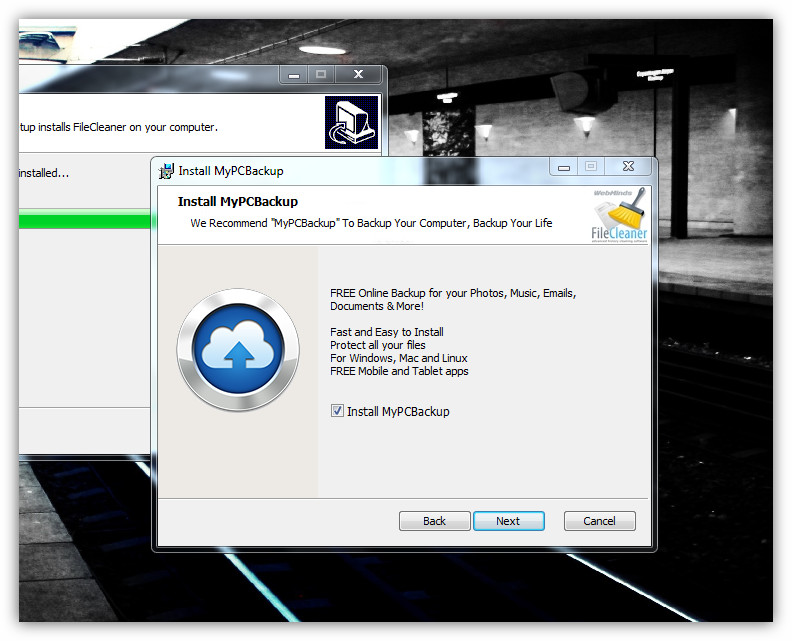This screenshot has height=641, width=792.
Task: Click the setup computer icon in FileCleaner window
Action: pos(352,122)
